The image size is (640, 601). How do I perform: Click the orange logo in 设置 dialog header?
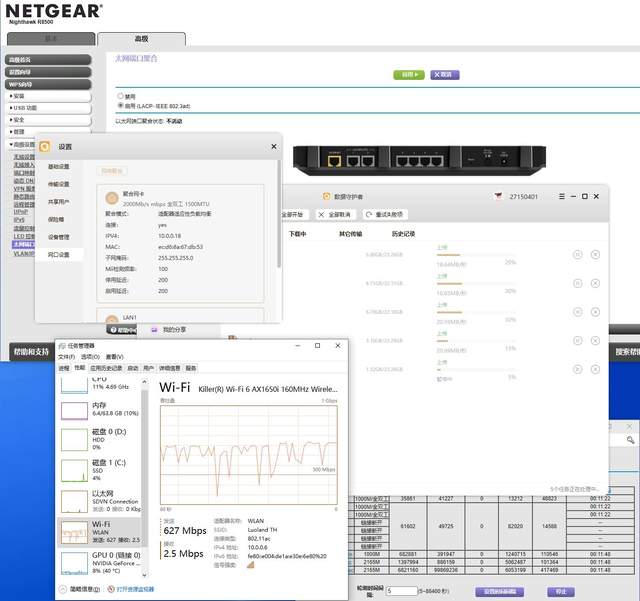44,147
